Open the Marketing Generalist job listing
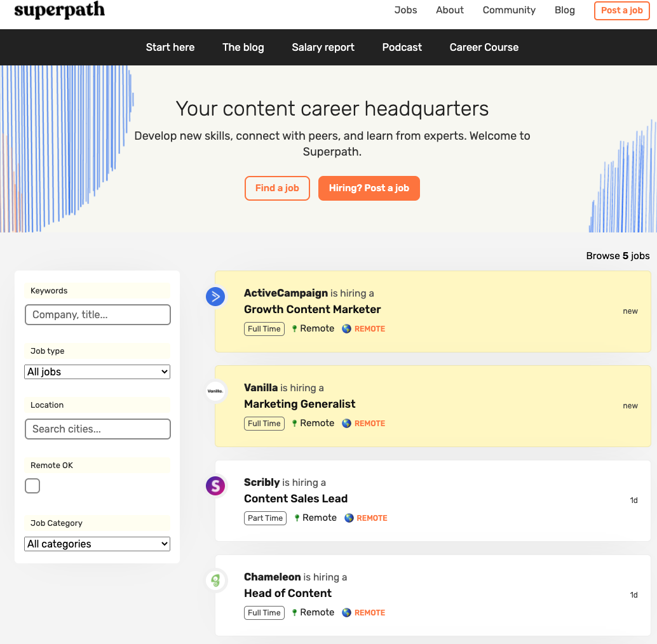The width and height of the screenshot is (657, 644). (x=299, y=404)
